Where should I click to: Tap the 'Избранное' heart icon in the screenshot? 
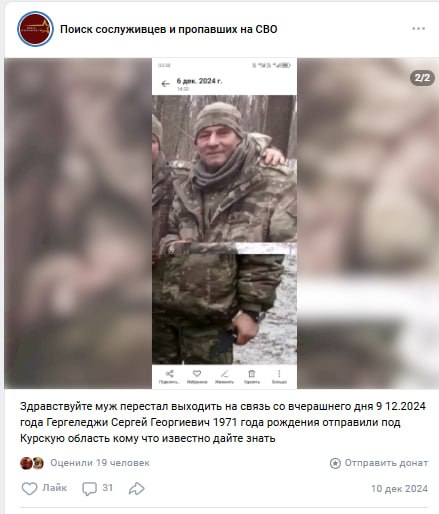pyautogui.click(x=197, y=377)
